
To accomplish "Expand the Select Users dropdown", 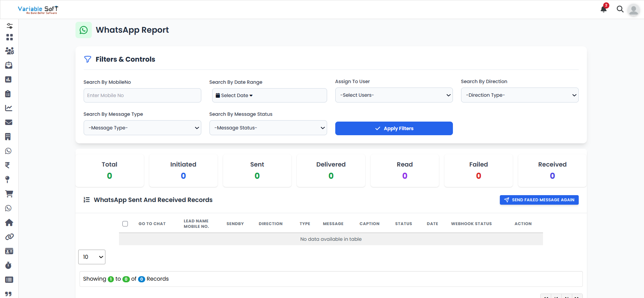I will pyautogui.click(x=394, y=95).
